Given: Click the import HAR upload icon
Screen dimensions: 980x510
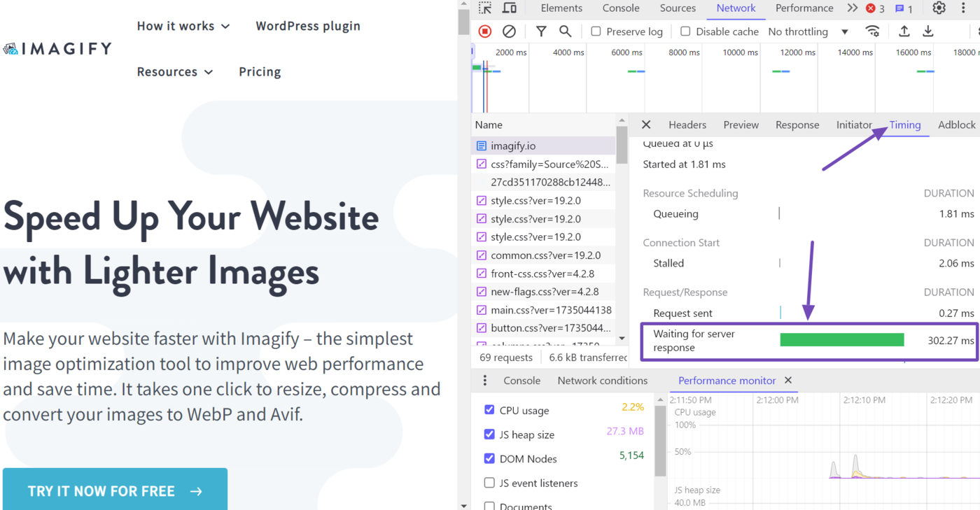Looking at the screenshot, I should click(x=904, y=31).
